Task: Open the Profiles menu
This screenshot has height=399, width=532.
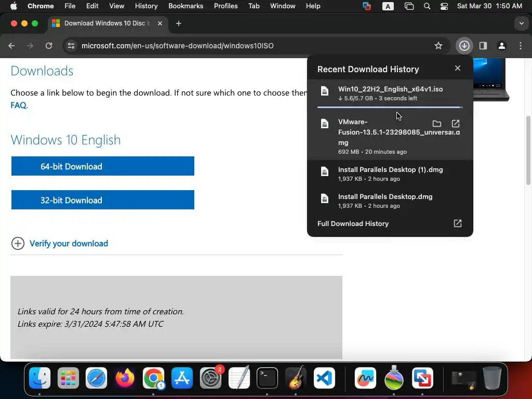Action: click(225, 6)
